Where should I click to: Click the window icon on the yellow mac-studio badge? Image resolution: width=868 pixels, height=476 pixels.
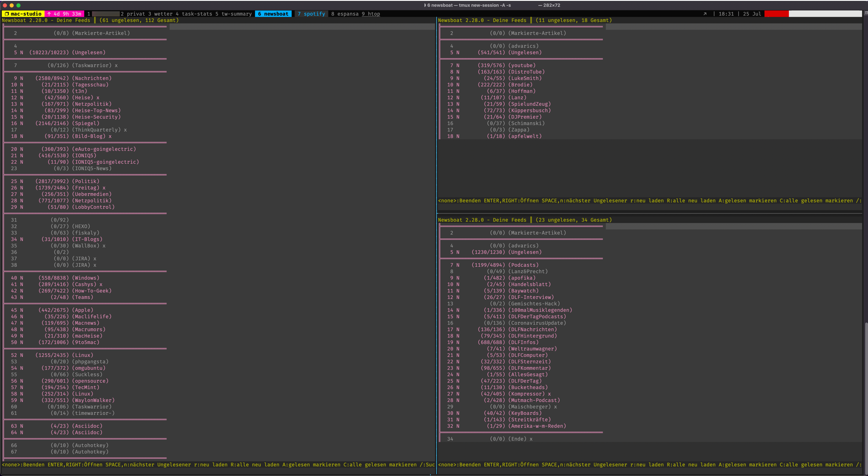click(7, 14)
